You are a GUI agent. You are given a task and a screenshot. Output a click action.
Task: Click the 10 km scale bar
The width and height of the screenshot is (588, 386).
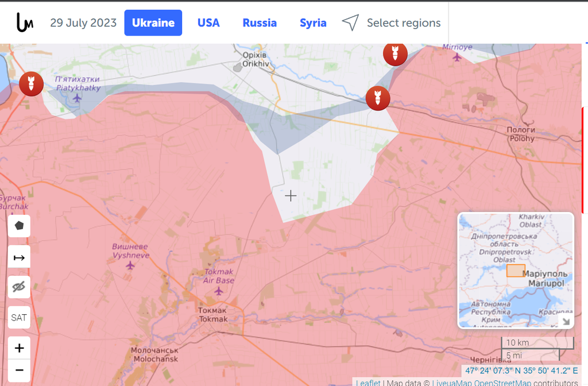pyautogui.click(x=537, y=343)
